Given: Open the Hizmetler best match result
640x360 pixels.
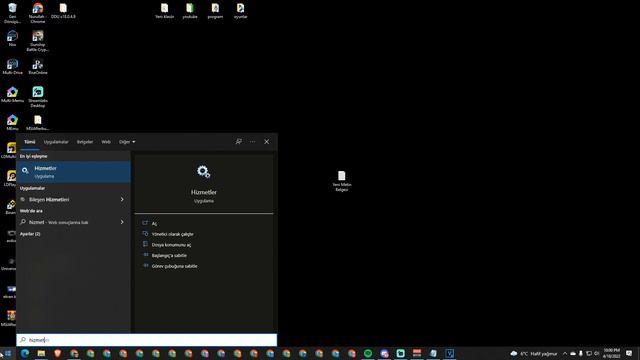Looking at the screenshot, I should 73,172.
